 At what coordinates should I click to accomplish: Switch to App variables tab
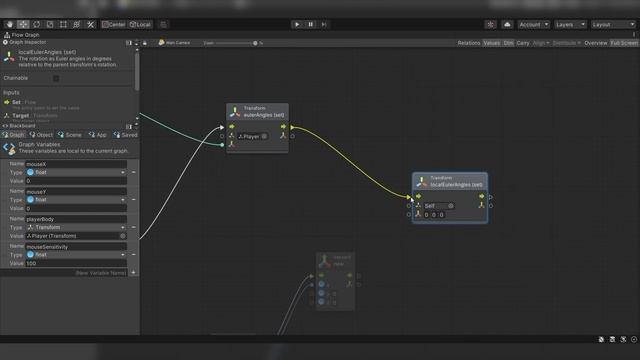coord(98,135)
